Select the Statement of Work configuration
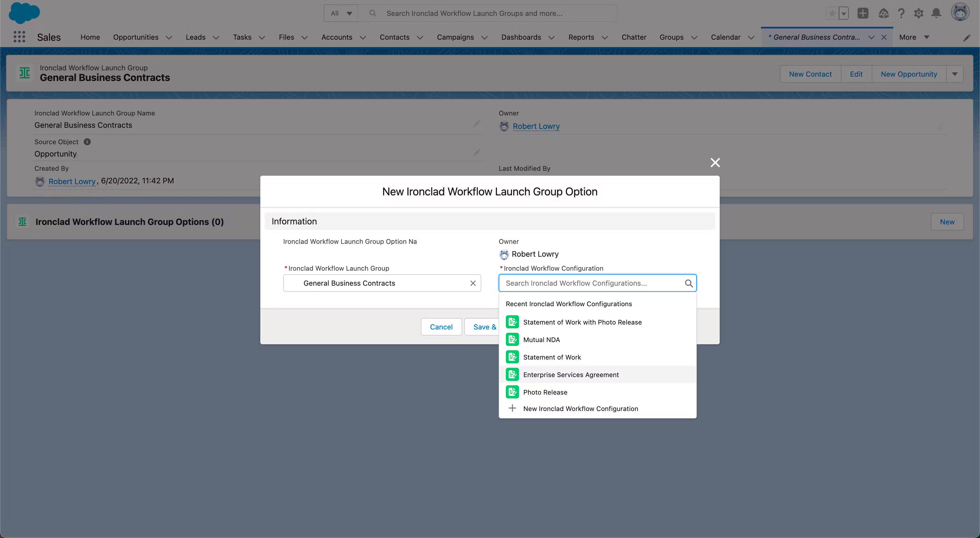Viewport: 980px width, 538px height. pos(597,357)
